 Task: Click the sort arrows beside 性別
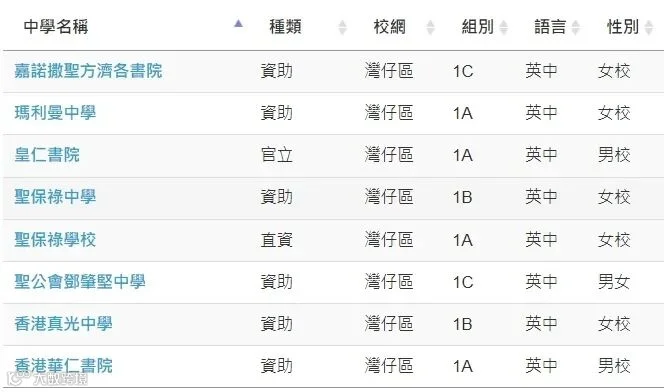click(x=648, y=27)
